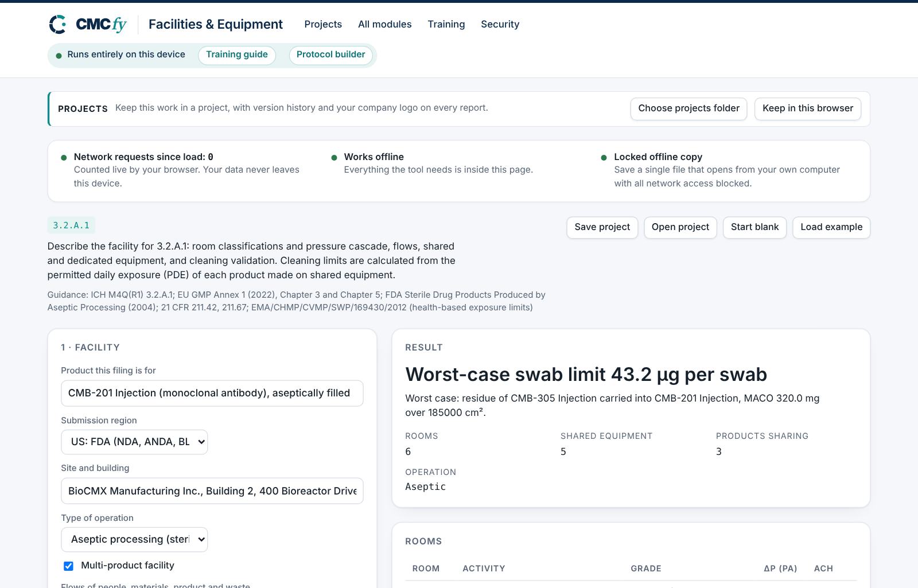The height and width of the screenshot is (588, 918).
Task: Click the CMCfy logo icon
Action: tap(58, 24)
